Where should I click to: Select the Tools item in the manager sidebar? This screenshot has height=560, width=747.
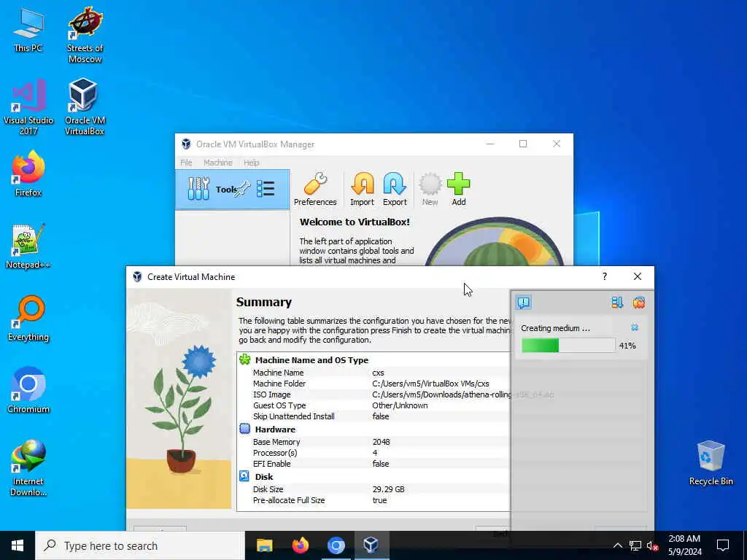point(233,189)
